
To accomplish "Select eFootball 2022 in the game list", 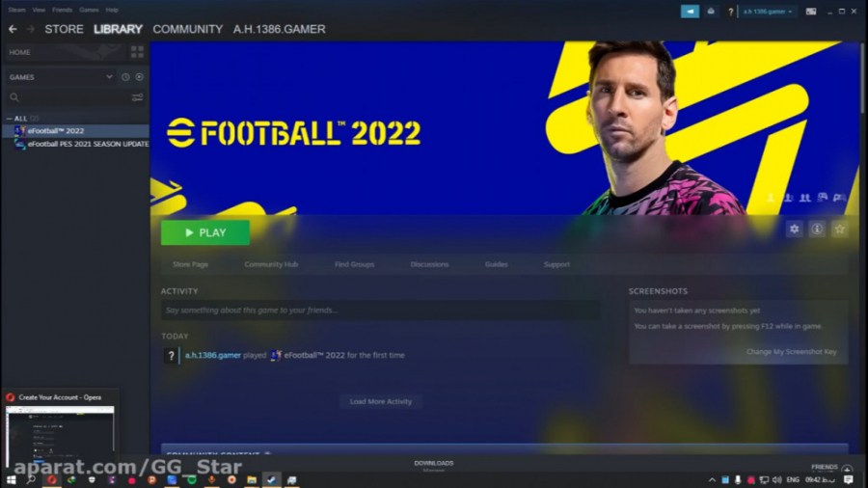I will pos(75,130).
